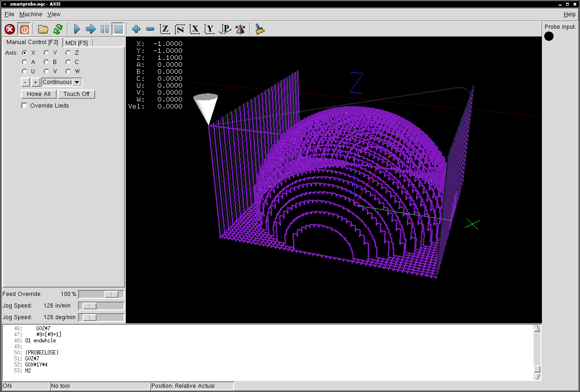Select axis Y radio button
The height and width of the screenshot is (392, 580).
(x=46, y=53)
